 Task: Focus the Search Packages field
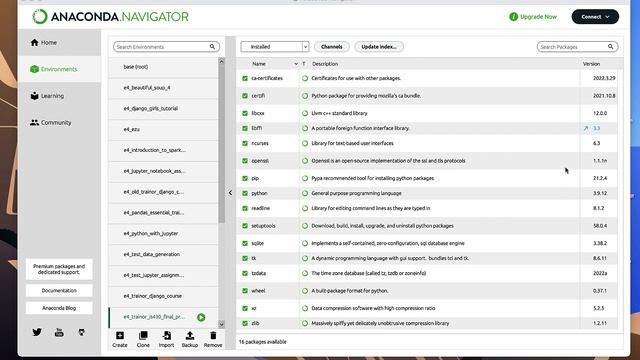[577, 47]
